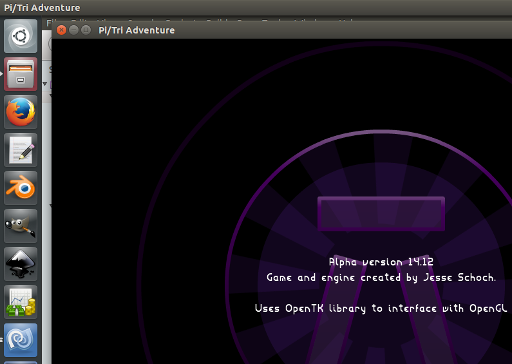Open the text editor launcher icon
This screenshot has height=364, width=512.
tap(21, 150)
